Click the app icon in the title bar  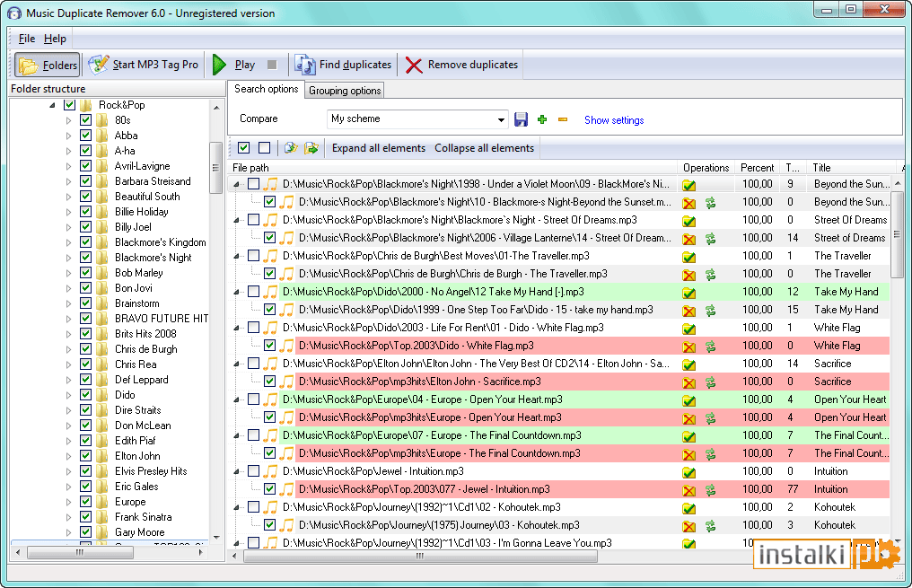14,13
